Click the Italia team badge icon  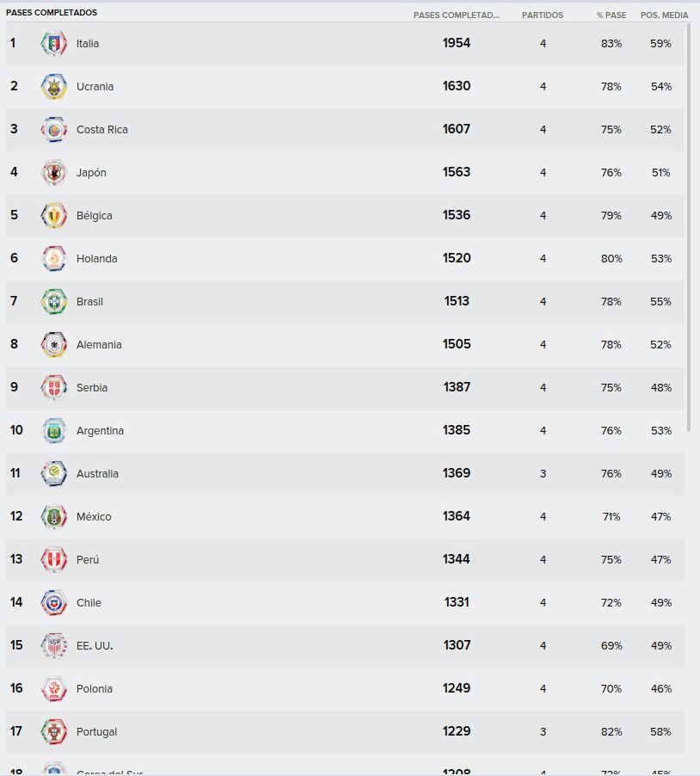tap(54, 44)
